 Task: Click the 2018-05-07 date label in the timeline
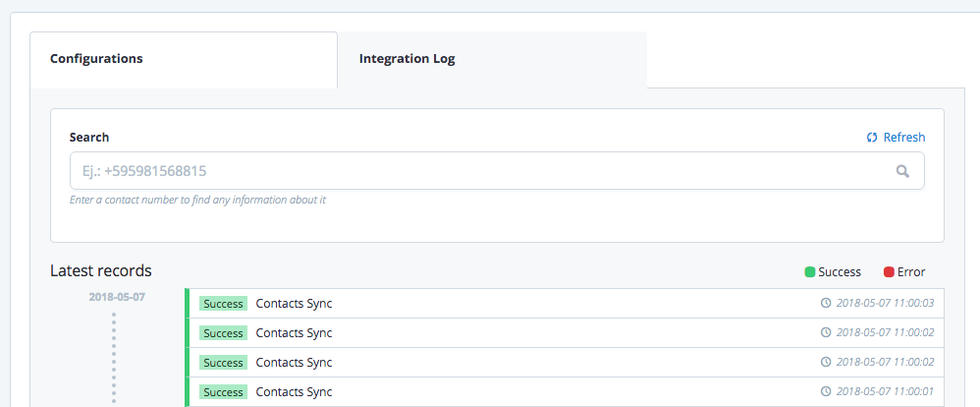click(x=117, y=296)
